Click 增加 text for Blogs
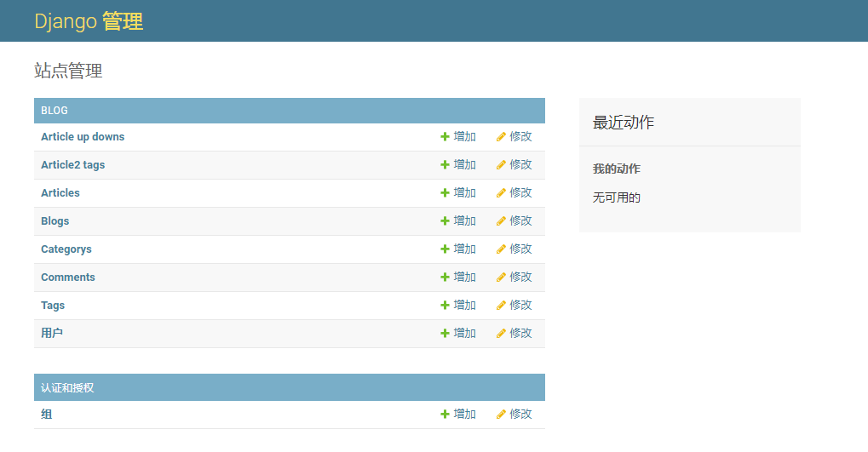 (464, 220)
